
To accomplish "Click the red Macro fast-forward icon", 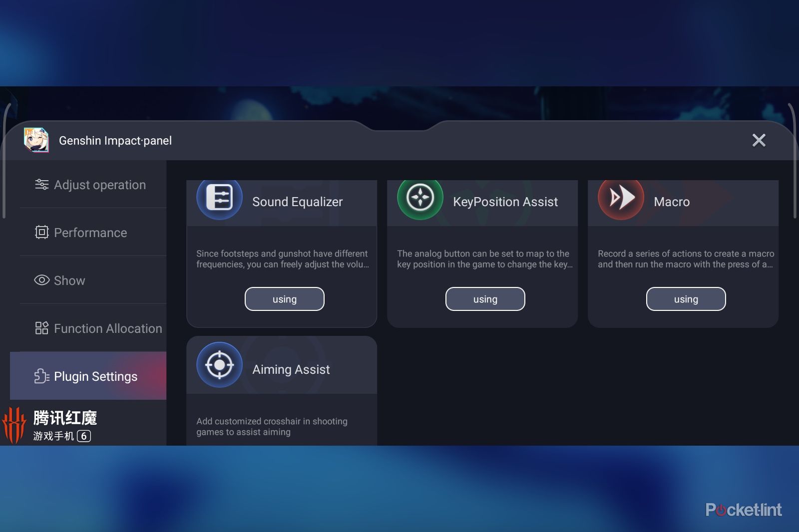I will [x=621, y=198].
